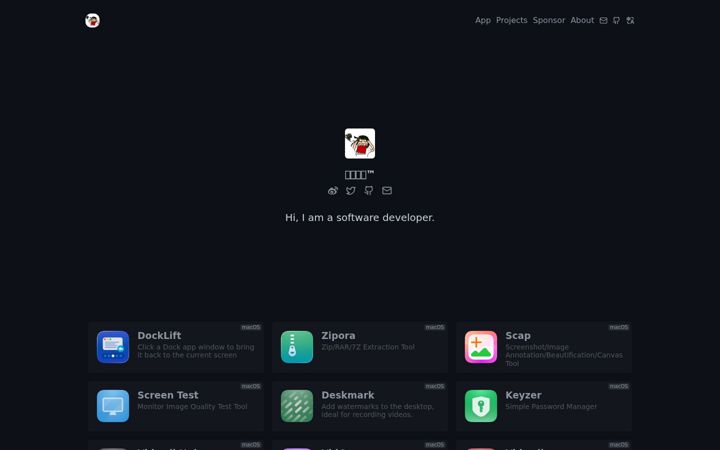The image size is (720, 450).
Task: Open the Deskmark title link
Action: coord(348,395)
